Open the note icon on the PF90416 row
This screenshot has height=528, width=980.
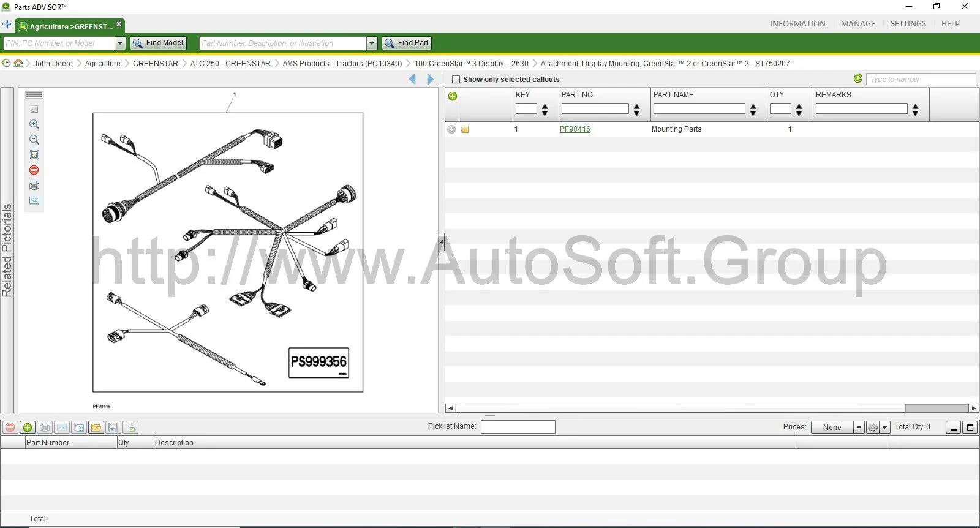click(465, 129)
